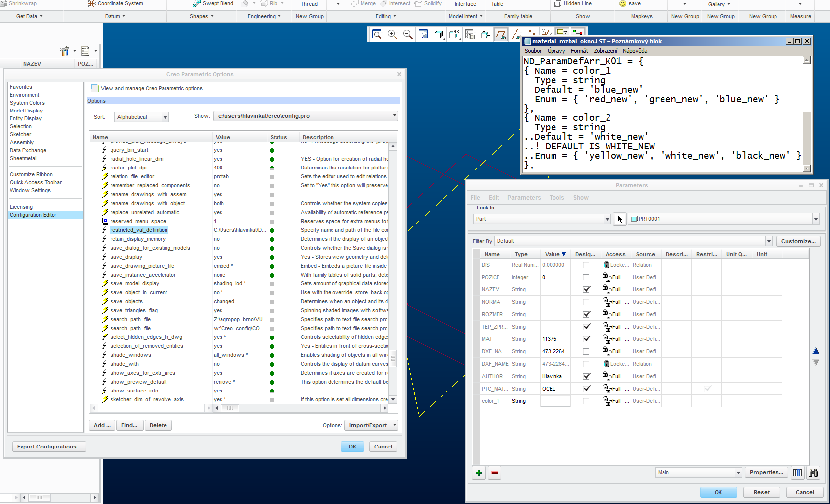The image size is (830, 504).
Task: Click the green plus add parameter icon
Action: point(479,473)
